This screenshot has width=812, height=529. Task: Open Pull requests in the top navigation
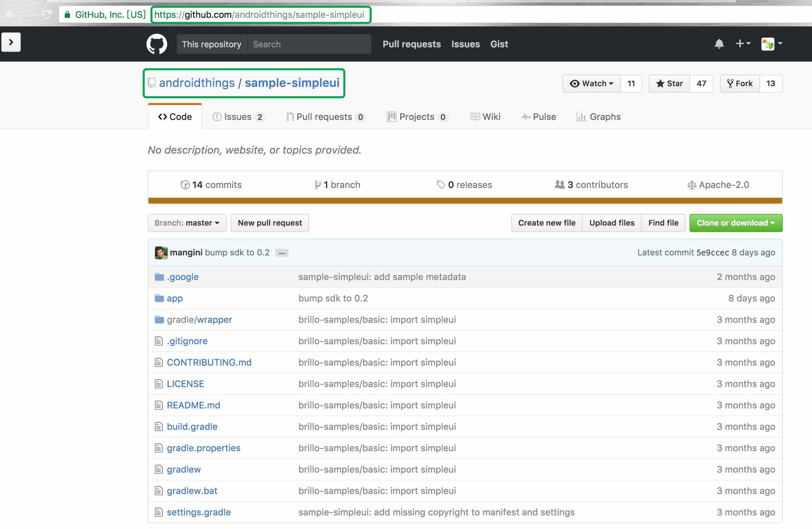412,44
